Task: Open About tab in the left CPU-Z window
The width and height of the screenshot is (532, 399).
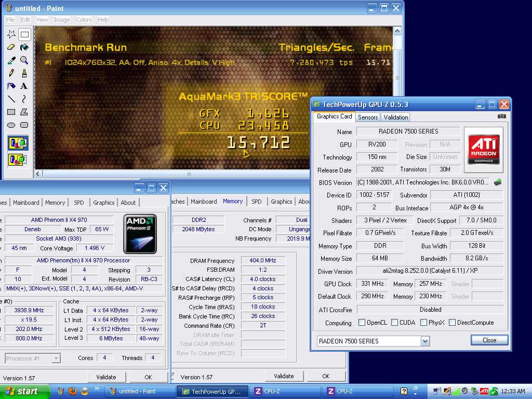Action: 128,203
